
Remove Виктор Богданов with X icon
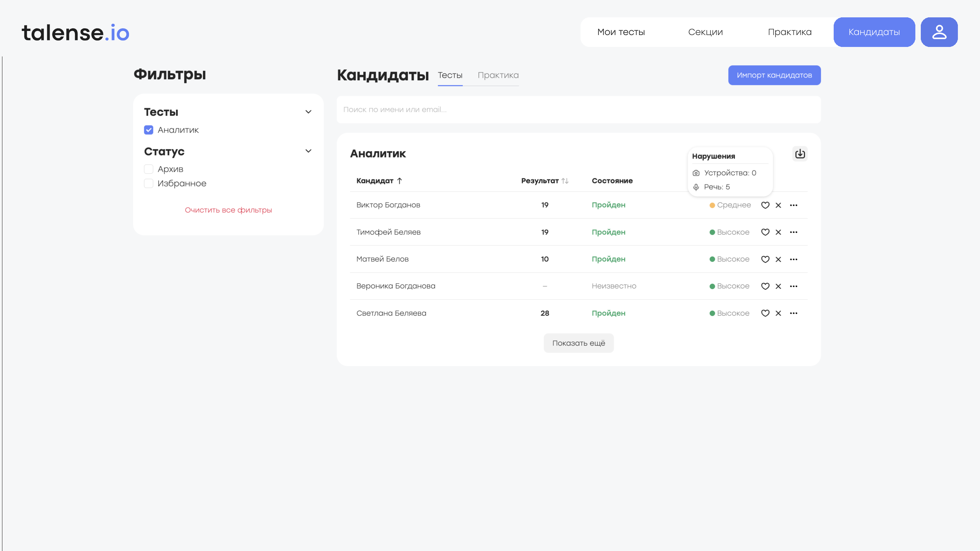click(778, 205)
